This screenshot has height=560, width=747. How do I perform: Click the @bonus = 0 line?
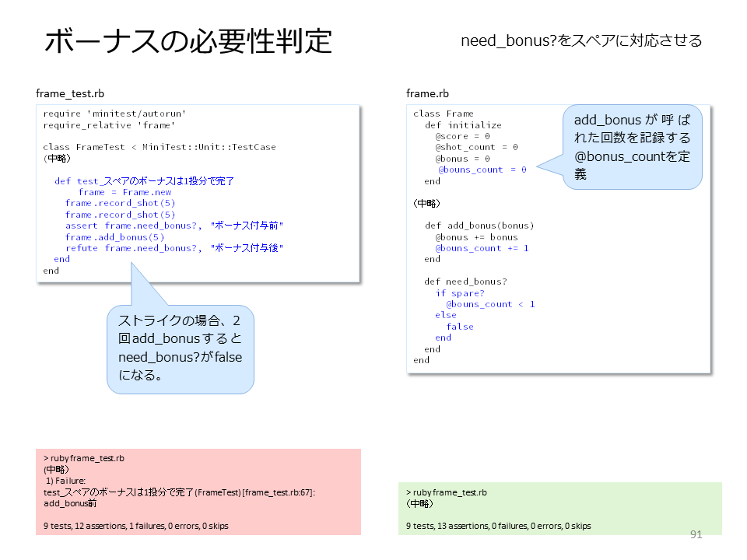click(462, 159)
